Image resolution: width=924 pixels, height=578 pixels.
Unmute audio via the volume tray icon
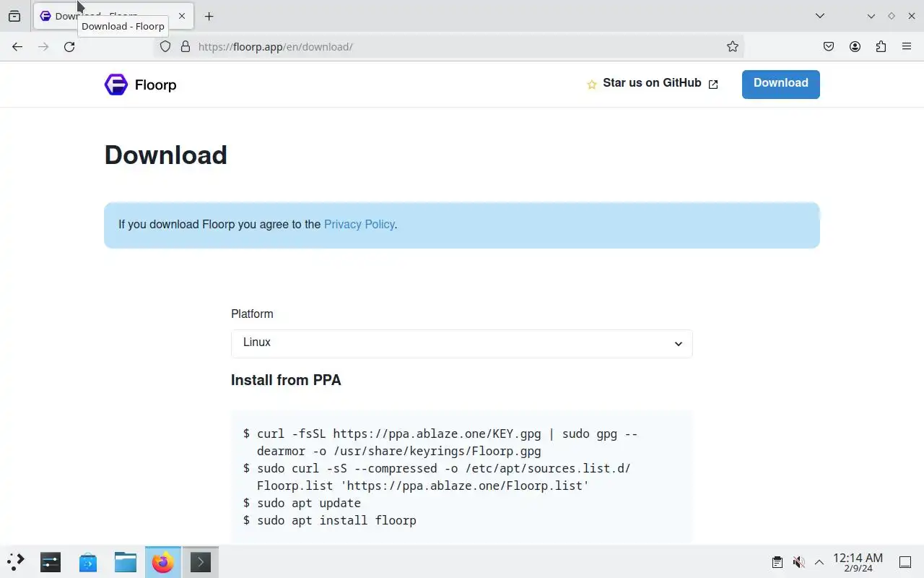(798, 562)
